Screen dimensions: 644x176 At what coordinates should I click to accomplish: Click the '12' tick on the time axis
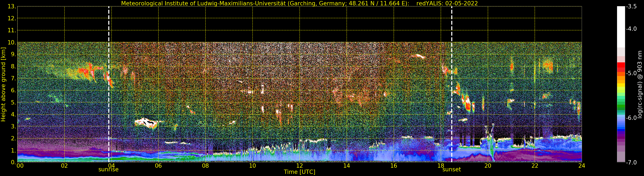(300, 166)
